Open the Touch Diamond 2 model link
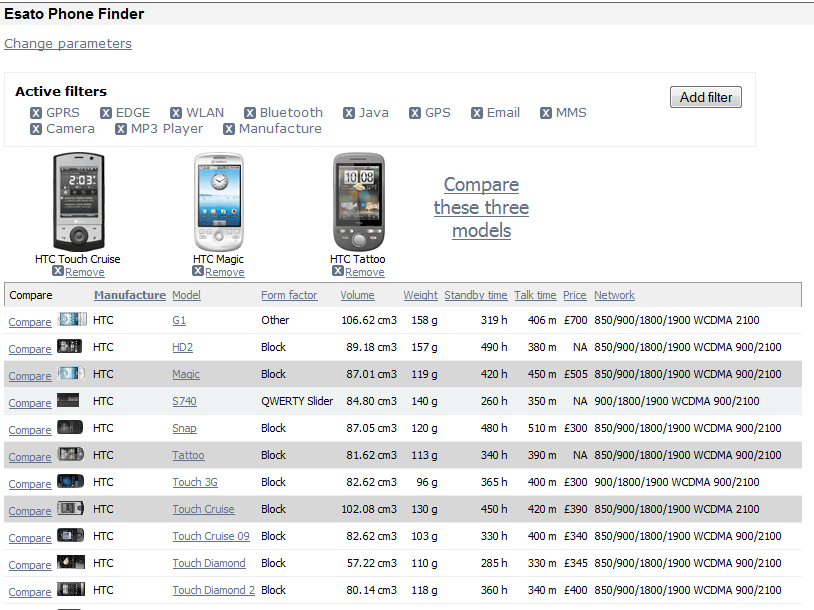 point(213,590)
